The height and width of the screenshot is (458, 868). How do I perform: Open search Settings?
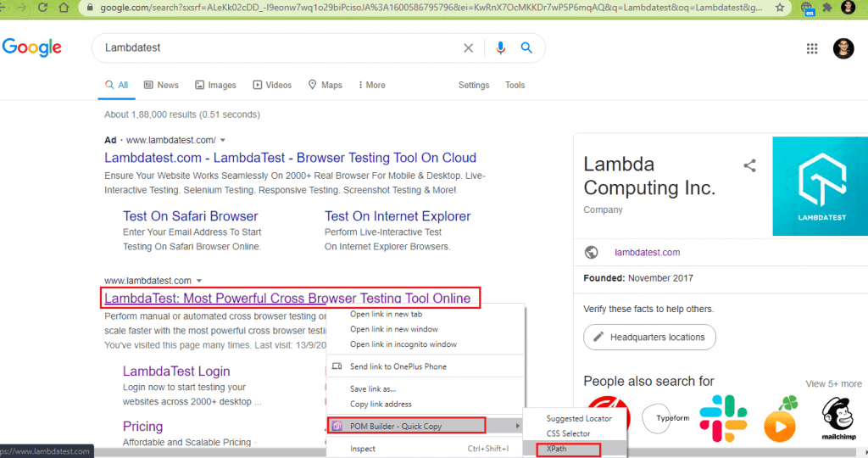click(474, 86)
